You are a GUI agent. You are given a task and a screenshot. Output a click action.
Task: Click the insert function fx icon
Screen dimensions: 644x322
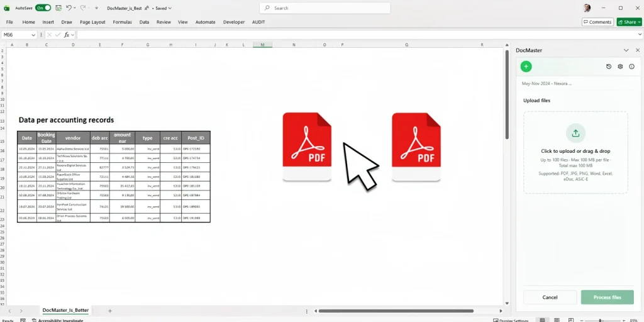(67, 35)
